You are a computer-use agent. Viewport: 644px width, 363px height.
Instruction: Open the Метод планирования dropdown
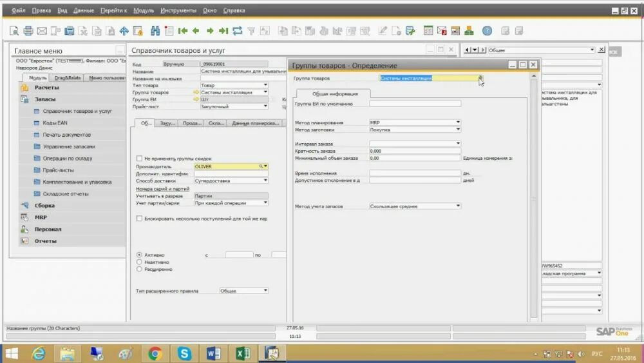click(x=458, y=122)
